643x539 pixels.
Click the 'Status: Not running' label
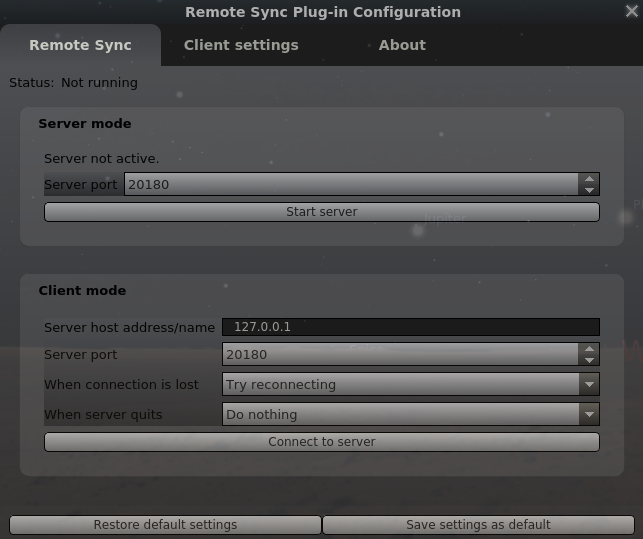point(73,83)
